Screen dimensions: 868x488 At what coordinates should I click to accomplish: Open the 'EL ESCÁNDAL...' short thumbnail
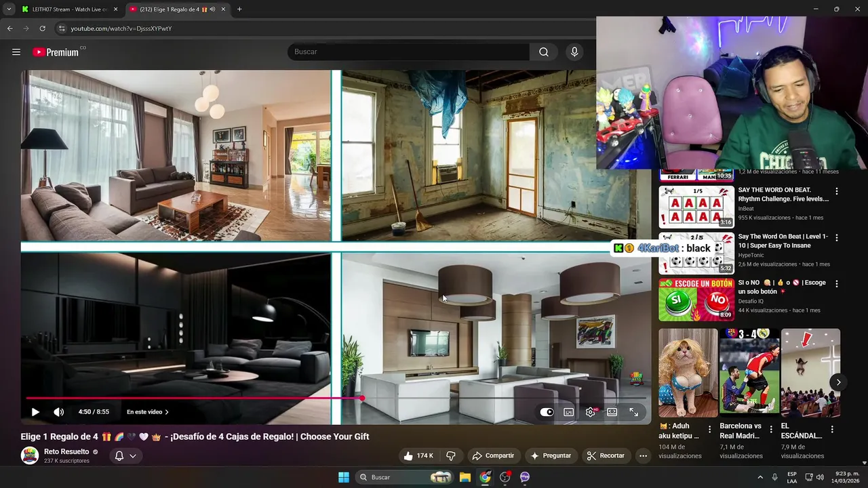point(810,373)
